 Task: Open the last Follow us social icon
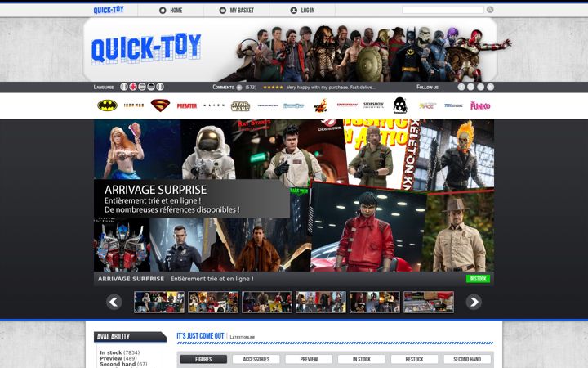click(490, 87)
